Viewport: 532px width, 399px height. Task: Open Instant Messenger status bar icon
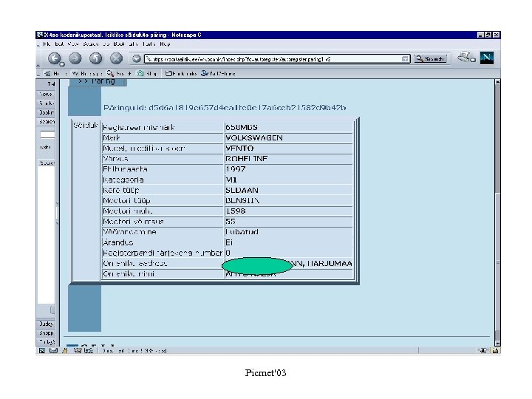click(x=65, y=350)
